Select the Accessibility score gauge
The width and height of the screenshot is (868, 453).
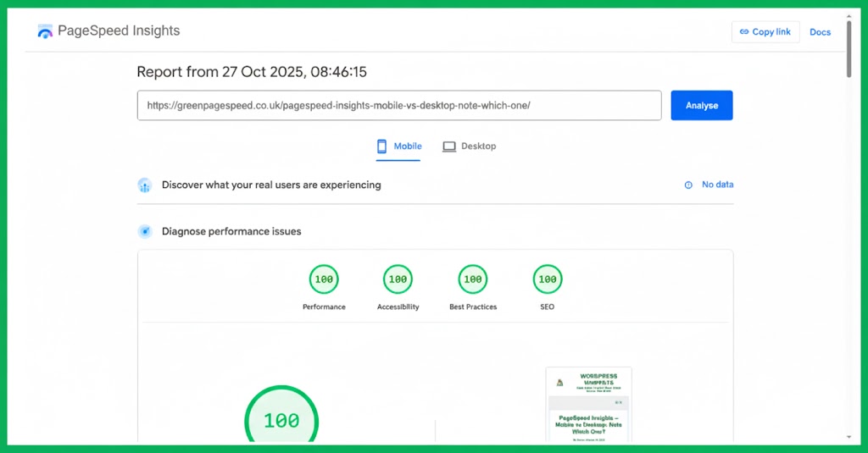[x=398, y=279]
